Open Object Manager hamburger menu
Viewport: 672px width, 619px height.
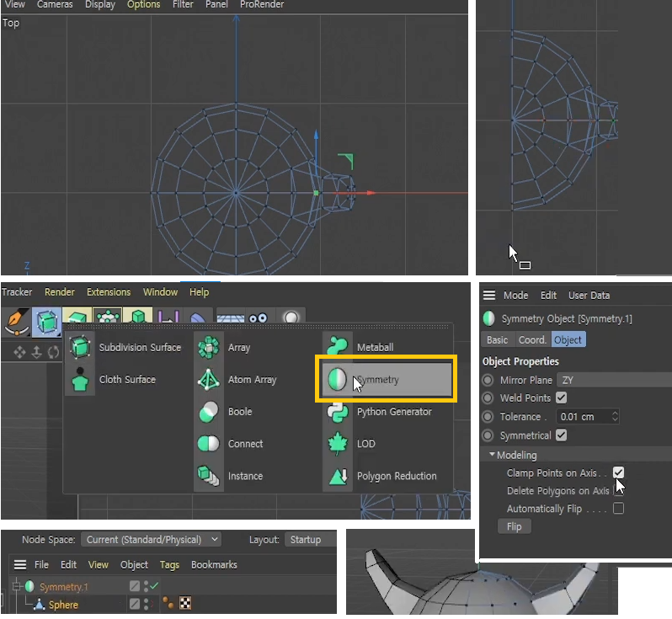tap(20, 564)
